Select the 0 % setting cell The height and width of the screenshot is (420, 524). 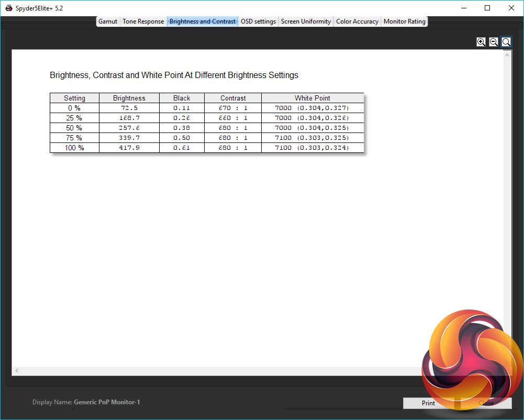pyautogui.click(x=74, y=108)
